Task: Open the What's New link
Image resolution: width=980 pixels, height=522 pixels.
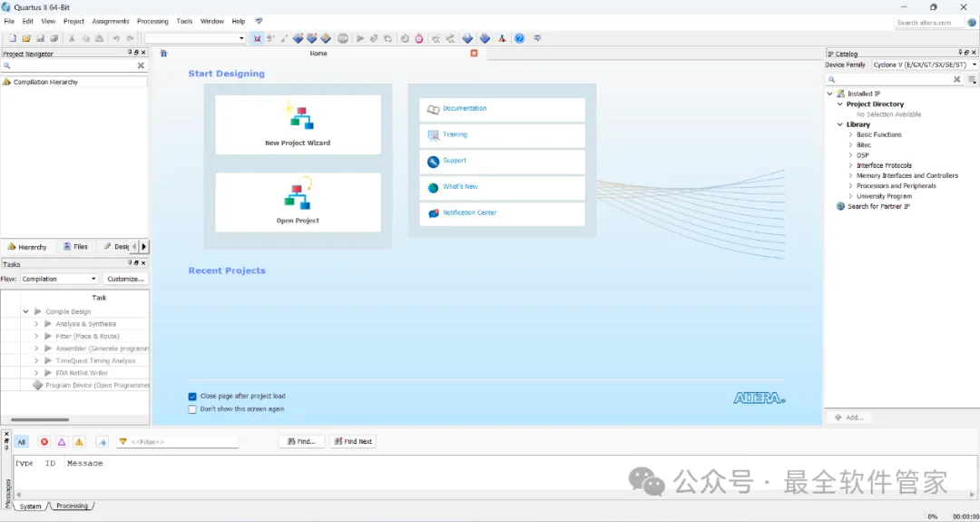Action: 460,187
